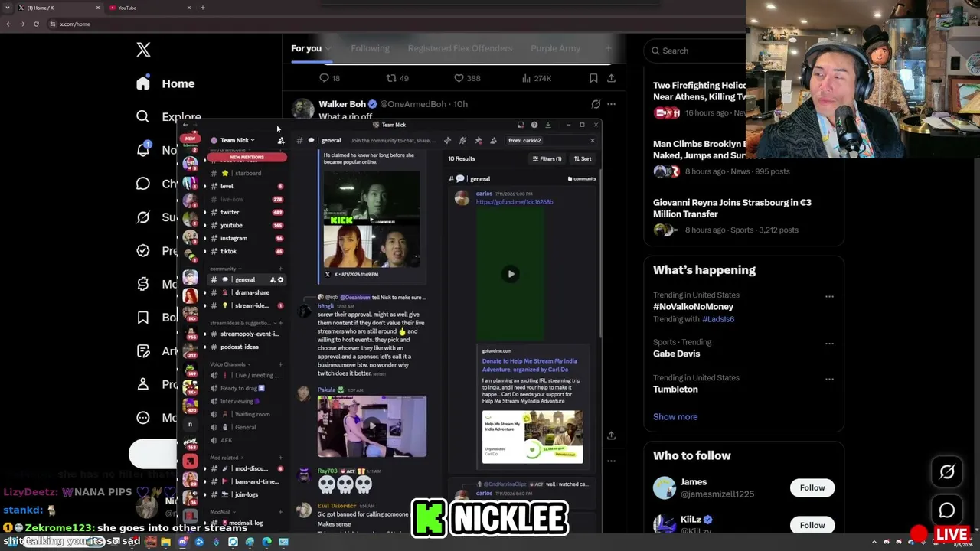Open more options on Walker Boh's tweet
The width and height of the screenshot is (980, 551).
(611, 104)
